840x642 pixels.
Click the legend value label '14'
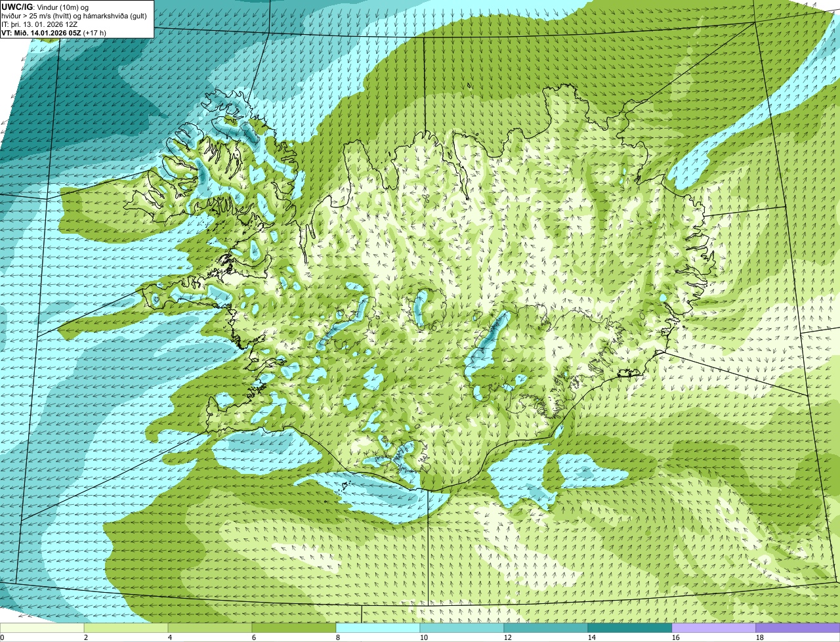point(592,637)
